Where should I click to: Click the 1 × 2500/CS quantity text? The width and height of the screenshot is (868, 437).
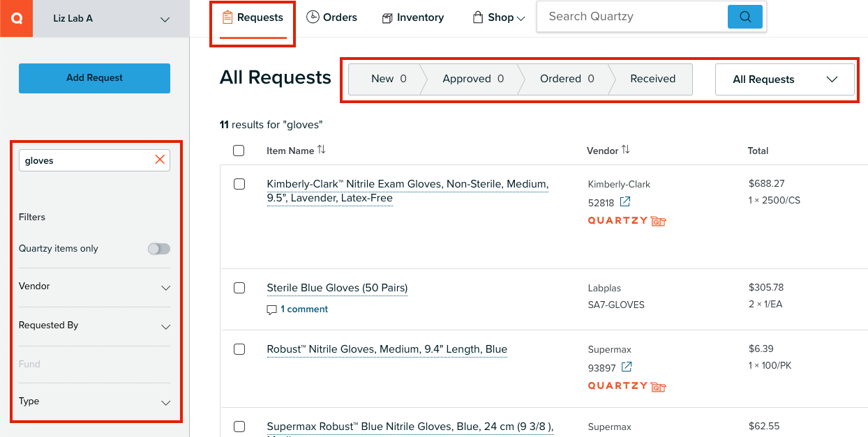click(x=775, y=201)
